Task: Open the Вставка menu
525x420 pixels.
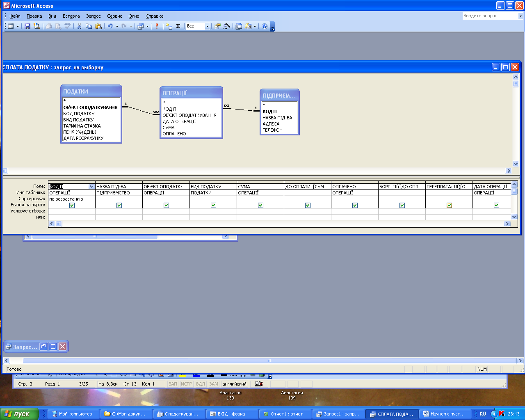Action: point(71,16)
